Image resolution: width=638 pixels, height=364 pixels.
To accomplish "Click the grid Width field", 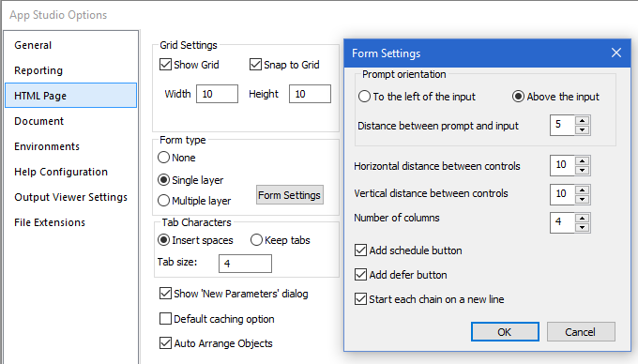I will point(217,94).
